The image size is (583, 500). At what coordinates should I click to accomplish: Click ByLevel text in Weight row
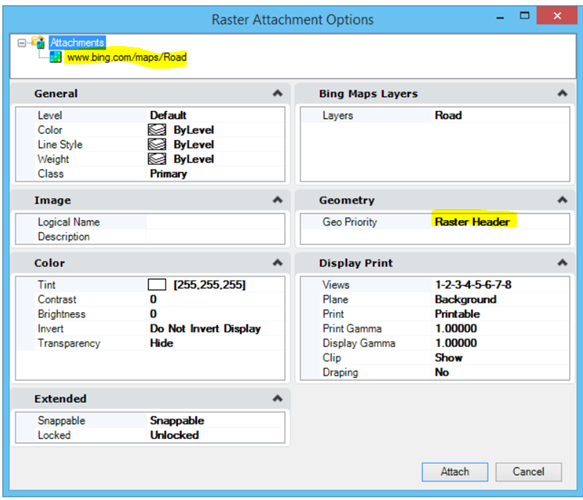tap(194, 159)
